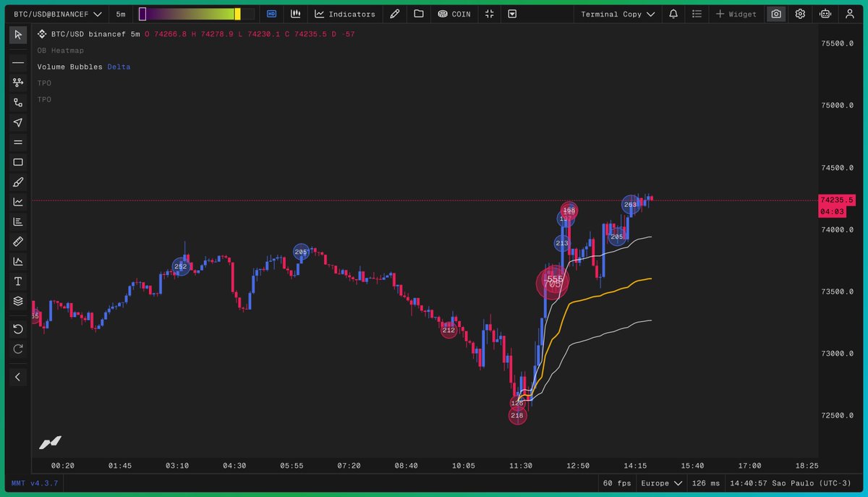868x497 pixels.
Task: Select the parallel lines channel tool
Action: pyautogui.click(x=18, y=143)
